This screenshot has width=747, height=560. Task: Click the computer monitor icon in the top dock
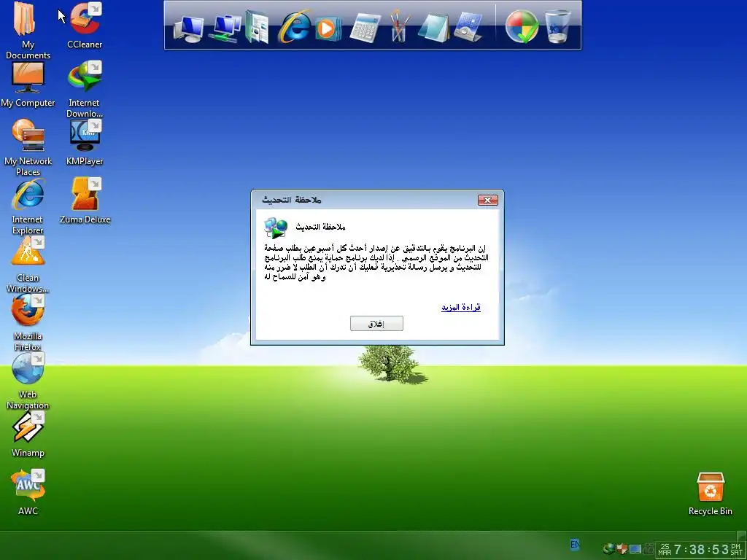(x=189, y=29)
